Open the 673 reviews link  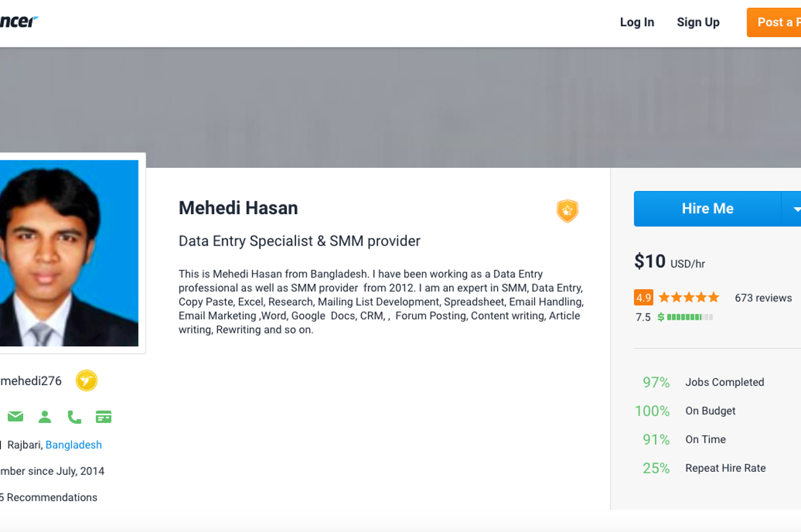pyautogui.click(x=763, y=298)
